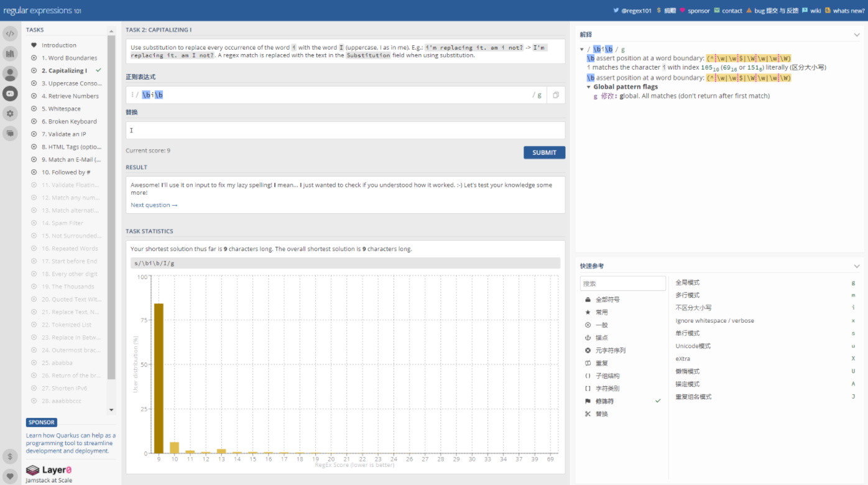Screen dimensions: 868x485
Task: Click the dollar donate icon in sidebar bottom
Action: 10,456
